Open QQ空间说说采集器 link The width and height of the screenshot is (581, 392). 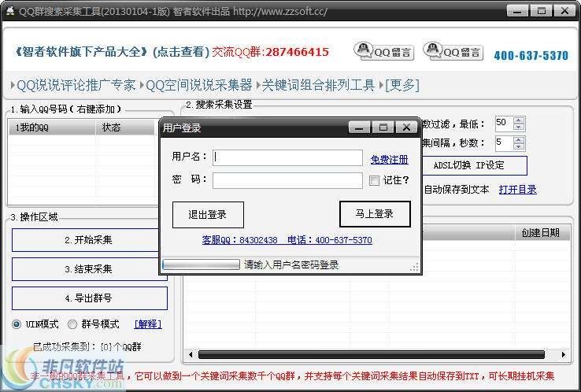[x=198, y=85]
